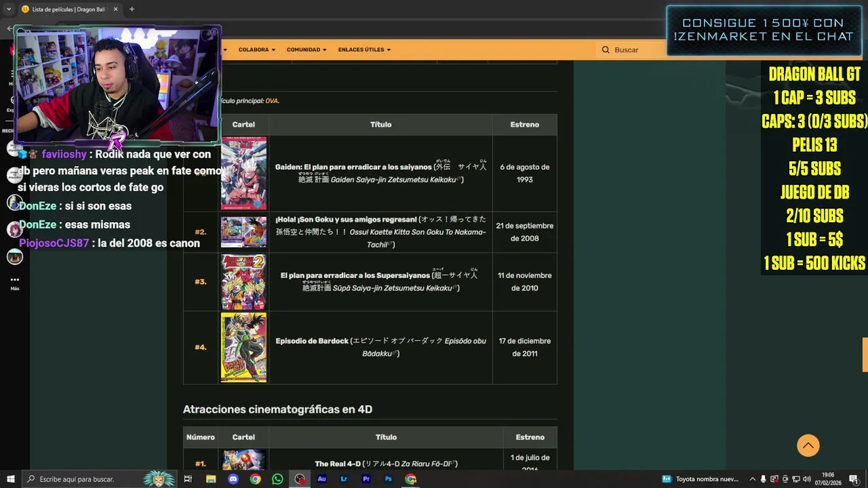Click the '#4.' row number cell
868x488 pixels.
click(x=201, y=347)
